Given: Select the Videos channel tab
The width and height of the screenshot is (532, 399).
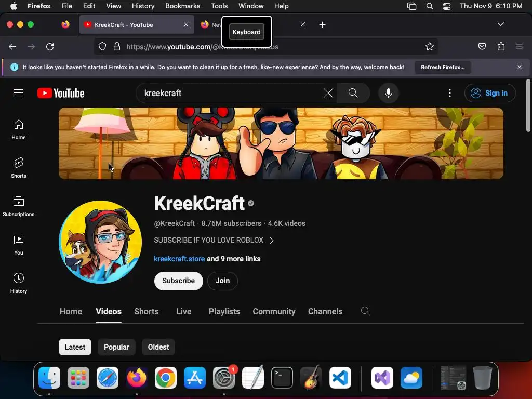Looking at the screenshot, I should (x=109, y=312).
